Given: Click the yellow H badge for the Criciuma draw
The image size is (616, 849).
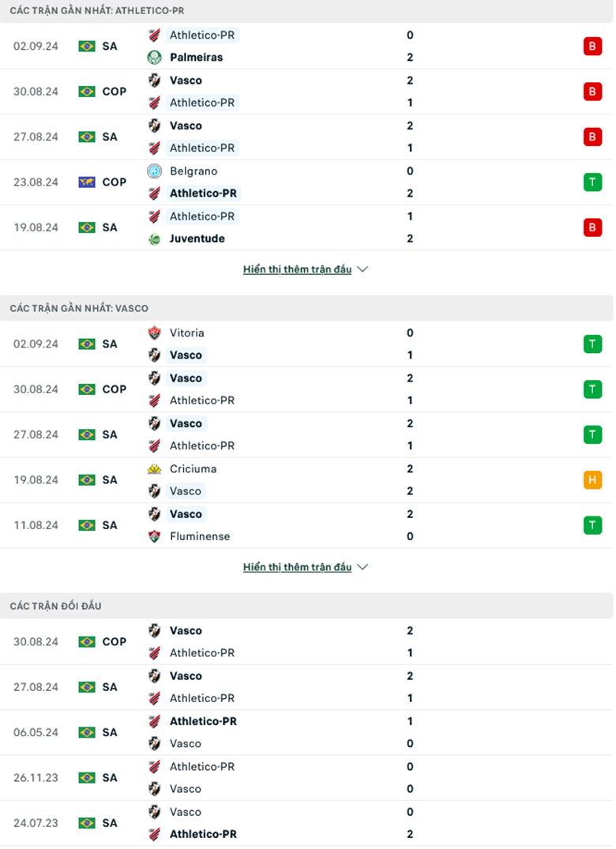Looking at the screenshot, I should pyautogui.click(x=593, y=479).
